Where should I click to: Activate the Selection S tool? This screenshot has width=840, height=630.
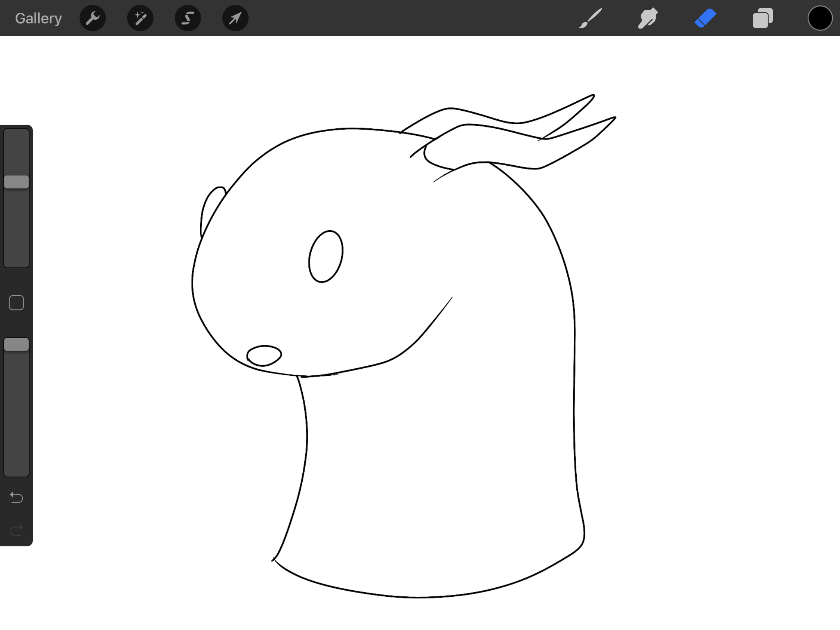point(188,18)
